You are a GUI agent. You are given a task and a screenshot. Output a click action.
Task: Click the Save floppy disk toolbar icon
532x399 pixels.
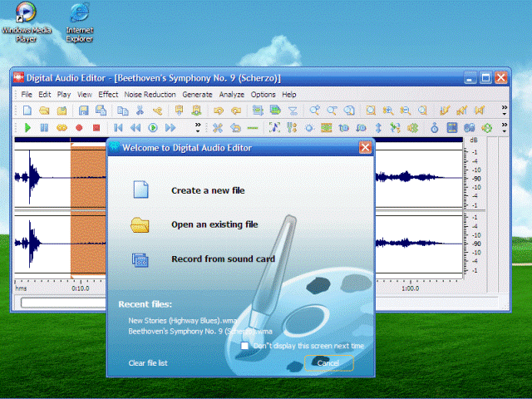point(83,111)
